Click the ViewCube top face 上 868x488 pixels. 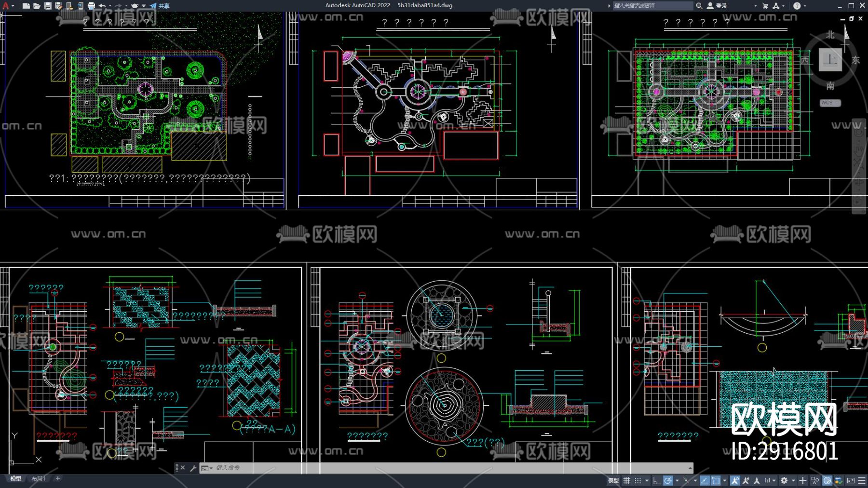(830, 60)
